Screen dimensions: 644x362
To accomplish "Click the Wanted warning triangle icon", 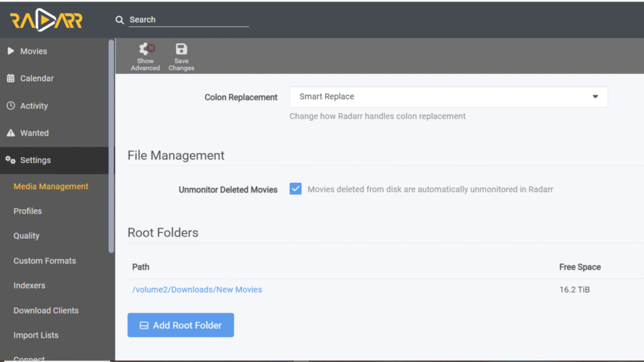I will (11, 133).
